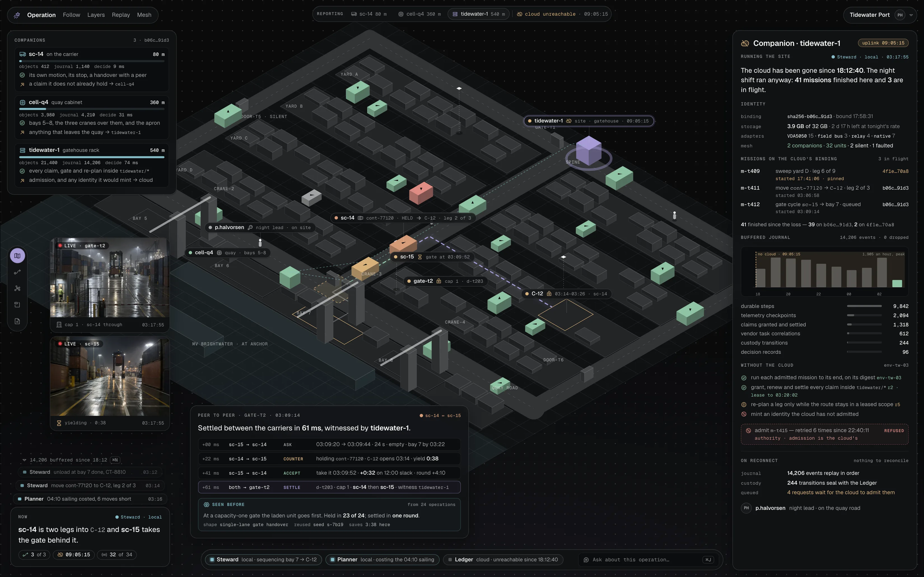Screen dimensions: 924x577
Task: Click the uplink 09:05:15 badge
Action: 883,43
